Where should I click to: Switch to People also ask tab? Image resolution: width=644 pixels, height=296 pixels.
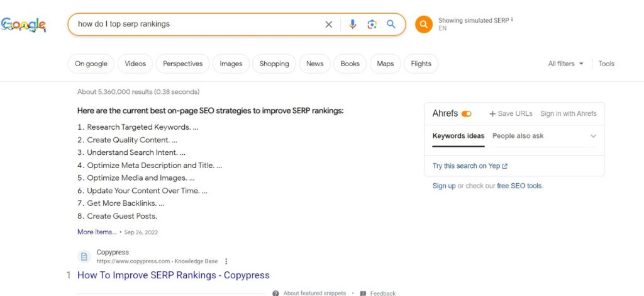coord(518,136)
